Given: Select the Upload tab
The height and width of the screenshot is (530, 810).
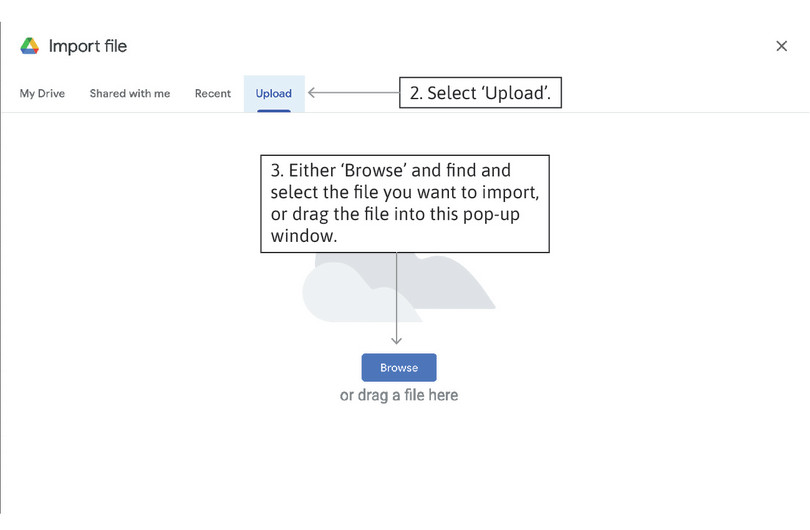Looking at the screenshot, I should pyautogui.click(x=274, y=93).
